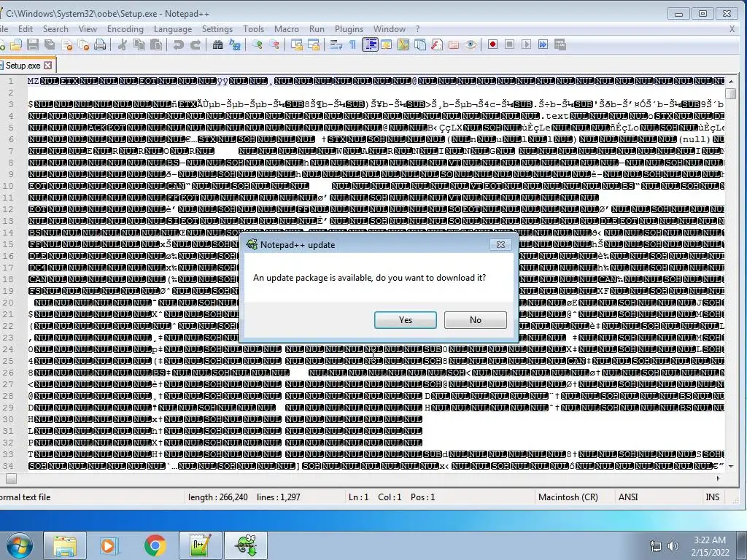Click the Start Recording macro icon
747x560 pixels.
click(492, 44)
